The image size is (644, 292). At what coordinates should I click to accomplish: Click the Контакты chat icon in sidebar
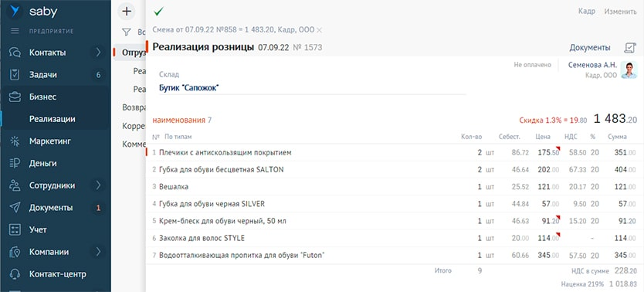click(x=15, y=53)
